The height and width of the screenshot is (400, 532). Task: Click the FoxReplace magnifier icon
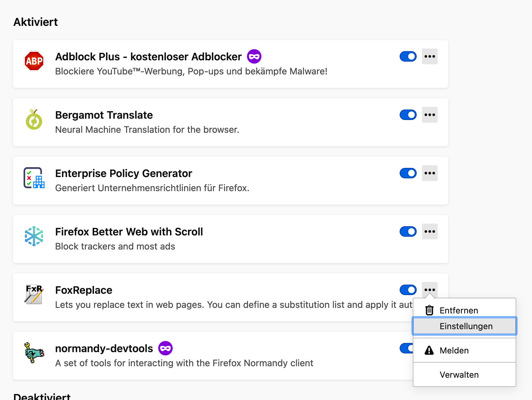[x=34, y=294]
